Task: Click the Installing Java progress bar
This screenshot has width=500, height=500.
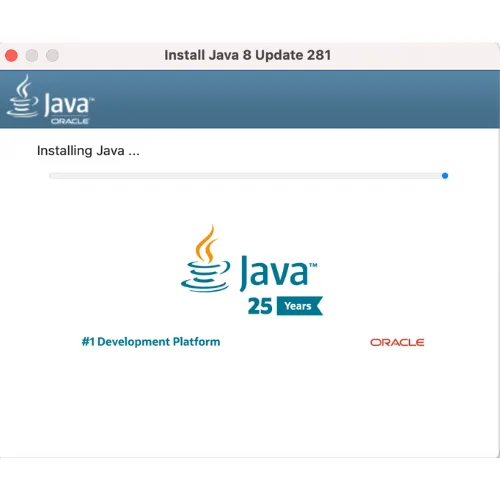Action: coord(248,176)
